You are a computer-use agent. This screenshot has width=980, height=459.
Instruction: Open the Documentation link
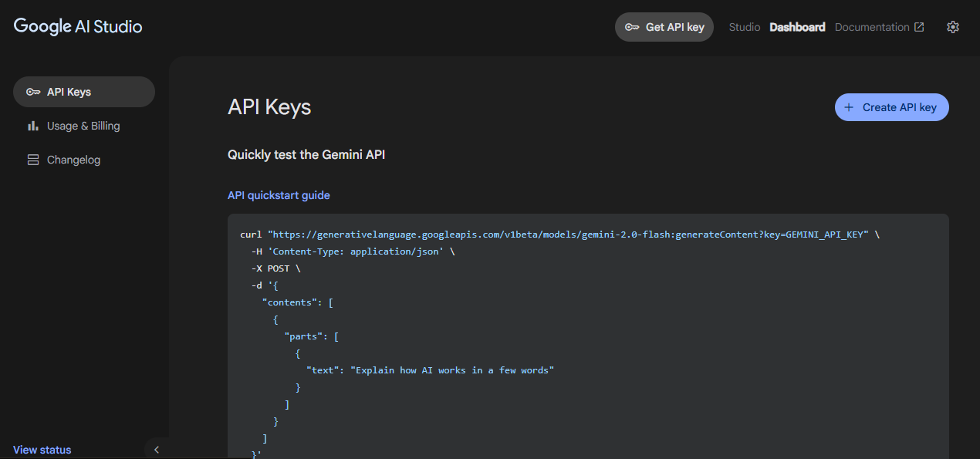[x=880, y=27]
